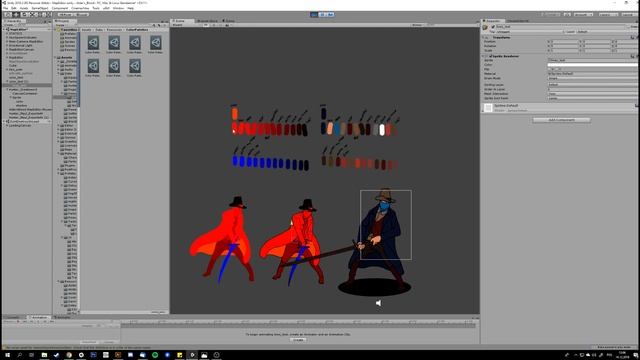
Task: Click the GameObject icon picker in Inspector
Action: pyautogui.click(x=485, y=27)
